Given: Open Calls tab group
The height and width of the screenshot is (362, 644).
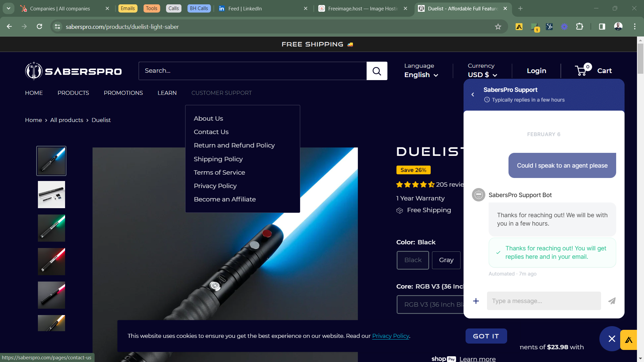Looking at the screenshot, I should [x=174, y=8].
